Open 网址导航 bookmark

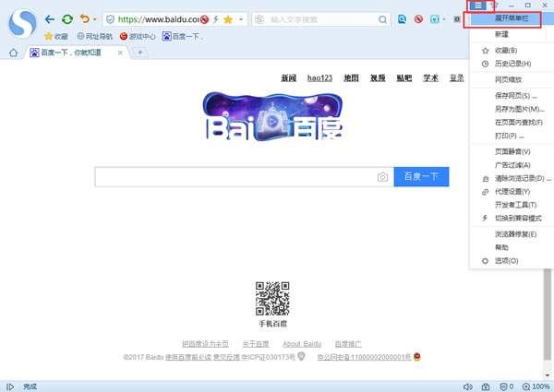point(95,36)
